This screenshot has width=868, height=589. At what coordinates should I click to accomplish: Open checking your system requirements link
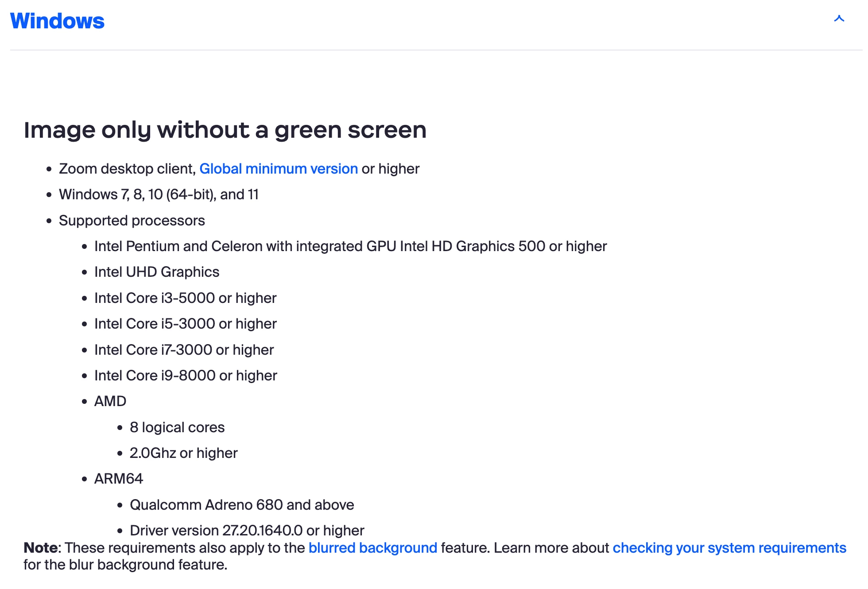(x=729, y=548)
